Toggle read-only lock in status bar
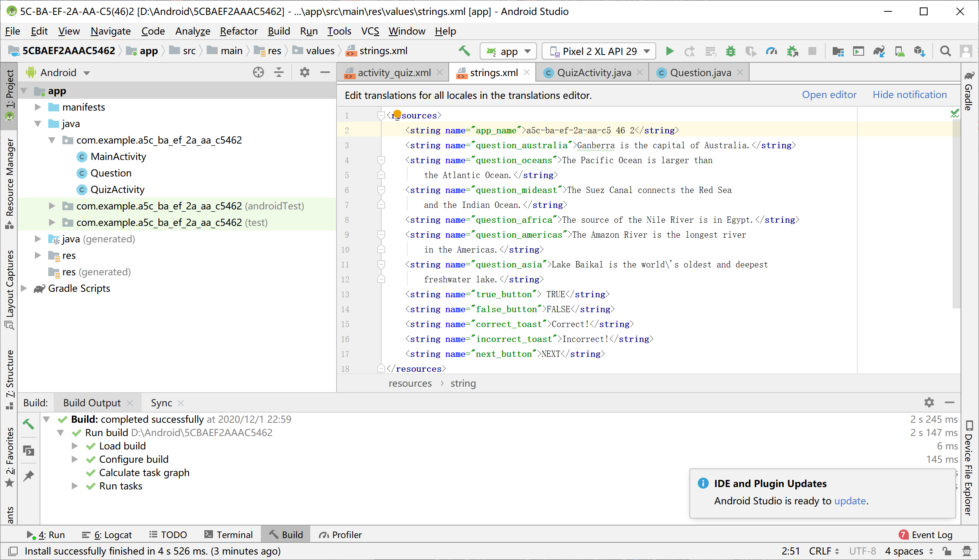The width and height of the screenshot is (979, 560). click(946, 551)
